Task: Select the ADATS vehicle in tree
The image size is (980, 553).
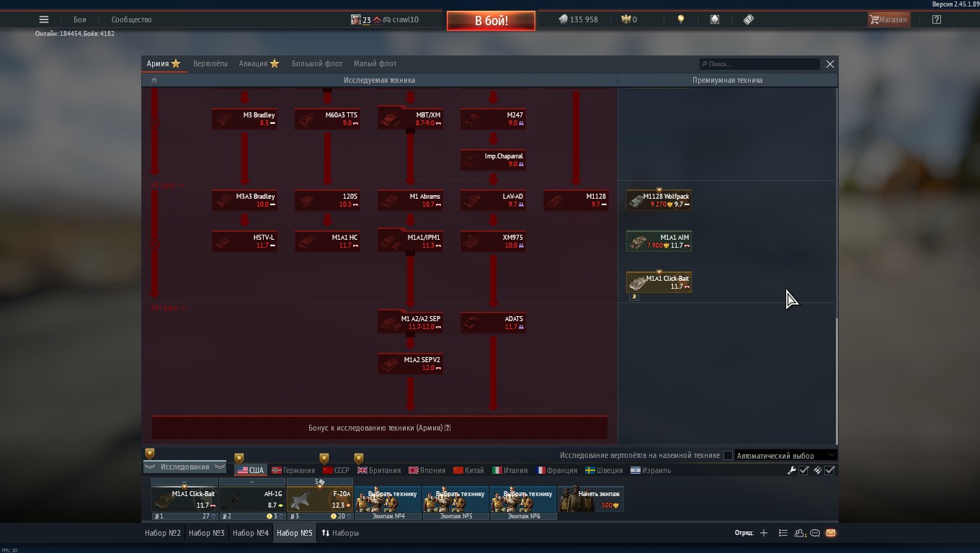Action: point(493,323)
